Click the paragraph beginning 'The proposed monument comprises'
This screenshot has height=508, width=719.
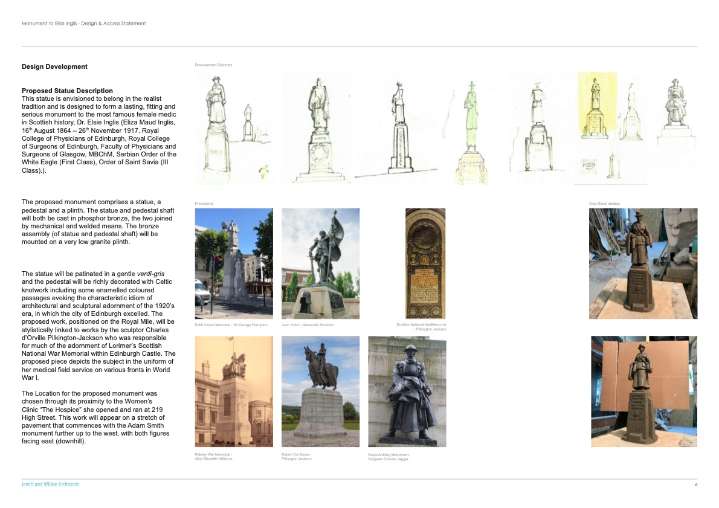(x=99, y=222)
